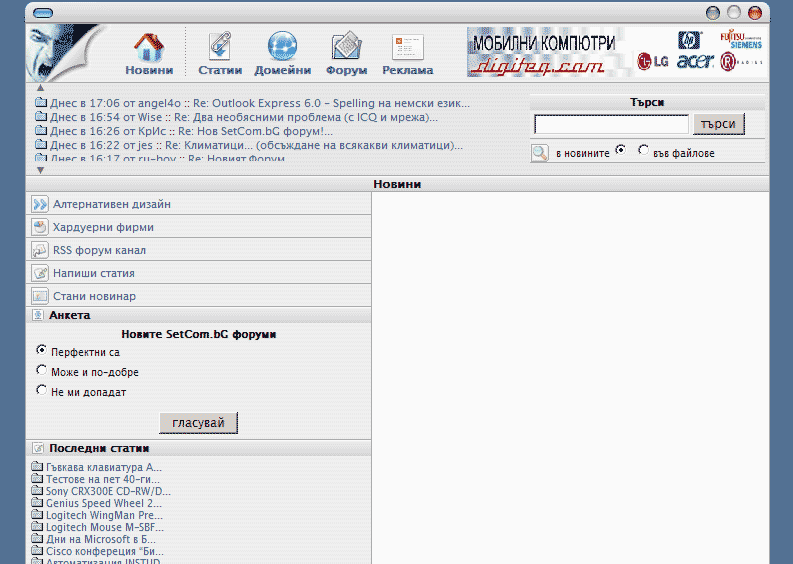Choose 'Не ми допадат' poll option
Screen dimensions: 793x564
coord(41,391)
